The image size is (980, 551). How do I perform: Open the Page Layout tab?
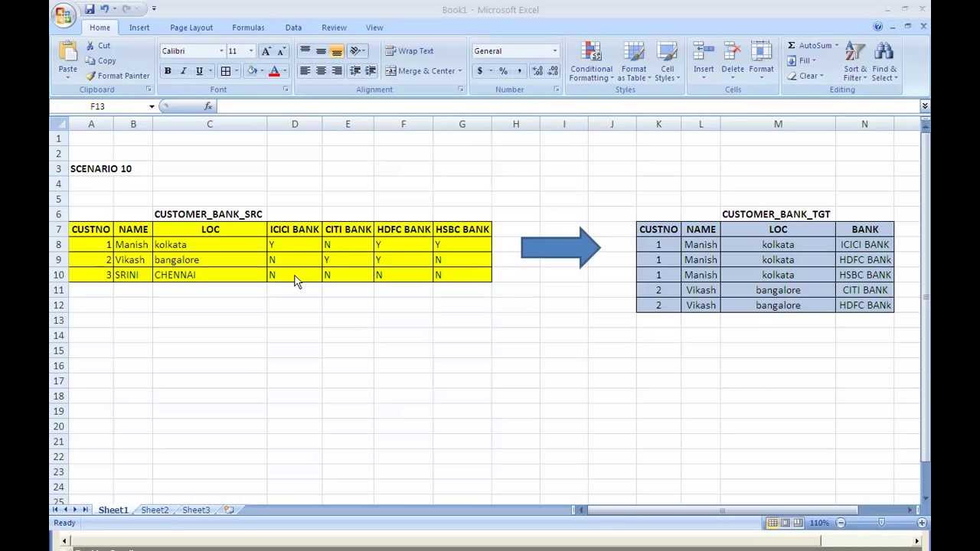coord(191,28)
